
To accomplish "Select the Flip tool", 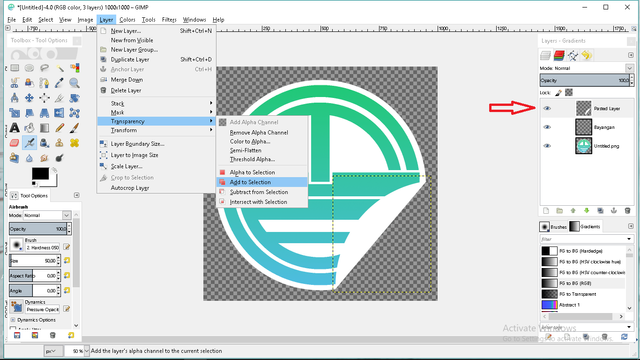I will click(60, 113).
